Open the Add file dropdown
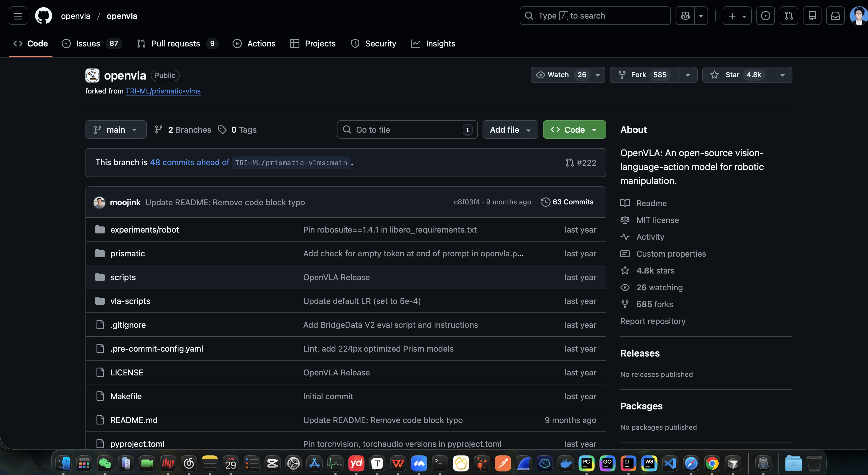 pos(510,129)
